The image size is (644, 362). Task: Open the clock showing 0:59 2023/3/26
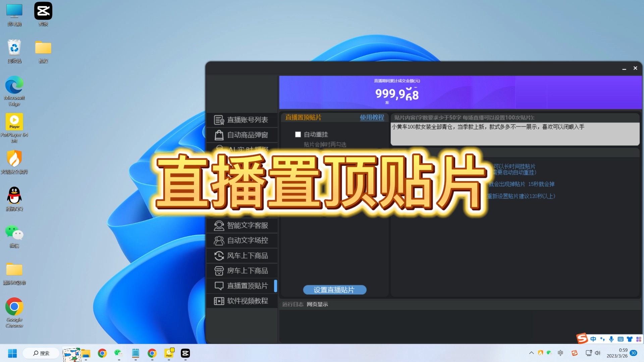[x=617, y=353]
